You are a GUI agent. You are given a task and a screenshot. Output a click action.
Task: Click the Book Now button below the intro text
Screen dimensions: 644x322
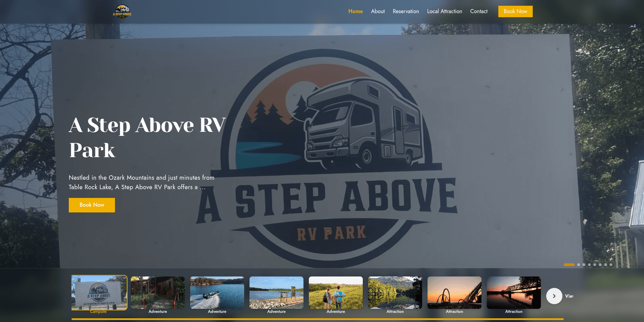tap(92, 205)
